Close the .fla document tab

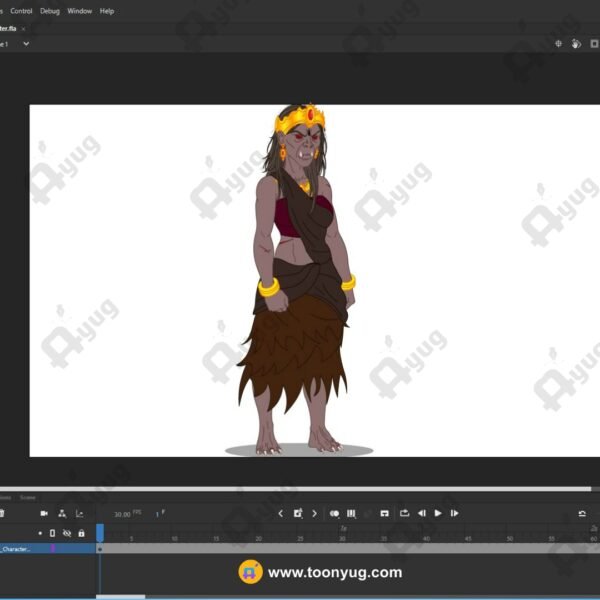[23, 29]
